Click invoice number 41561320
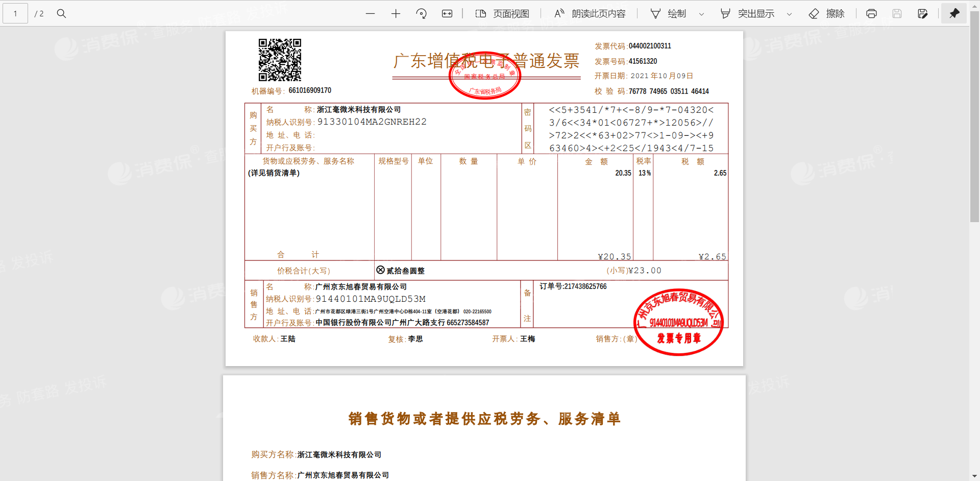The width and height of the screenshot is (980, 481). [x=643, y=61]
